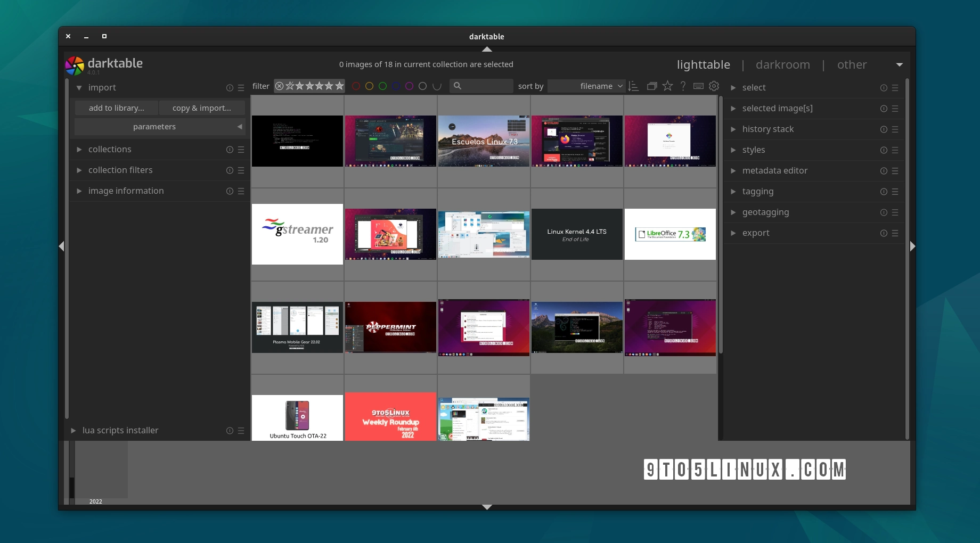
Task: Open the sort by filename dropdown
Action: (586, 86)
